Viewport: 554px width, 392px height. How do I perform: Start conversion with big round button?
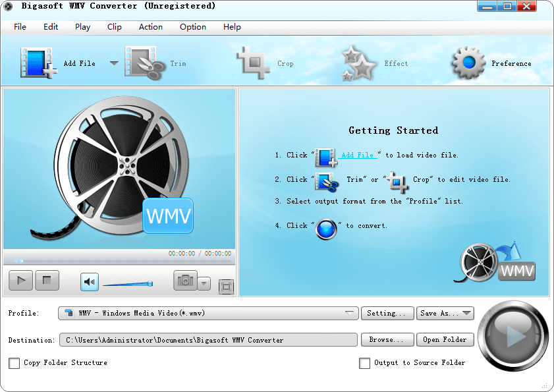513,336
